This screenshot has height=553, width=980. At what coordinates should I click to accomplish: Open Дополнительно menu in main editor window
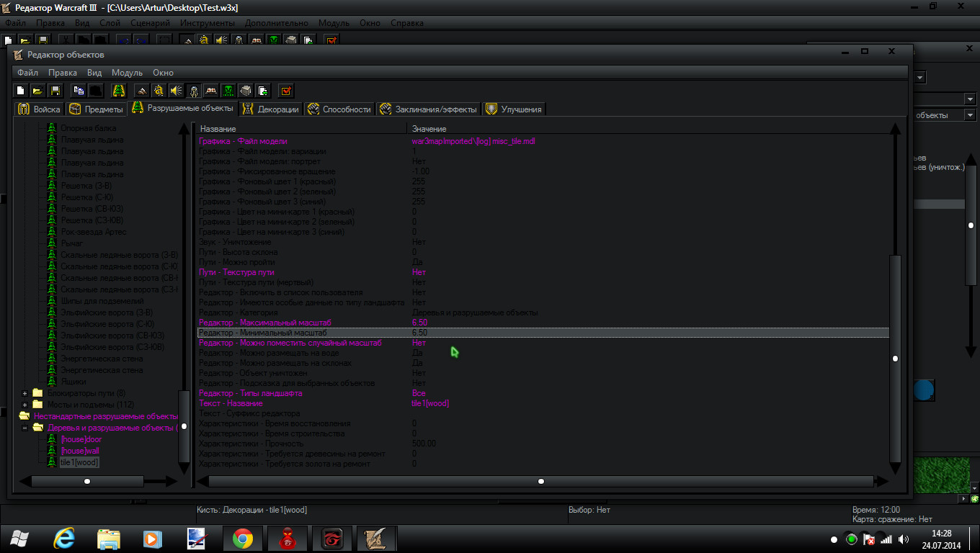coord(276,23)
